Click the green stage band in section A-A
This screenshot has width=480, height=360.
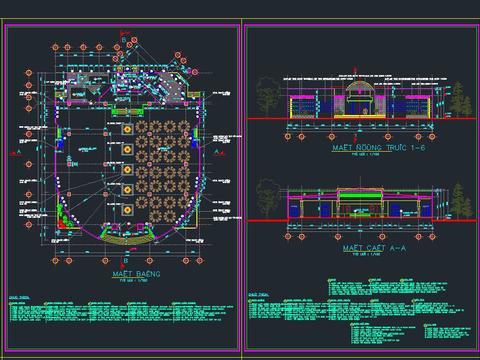tap(360, 196)
